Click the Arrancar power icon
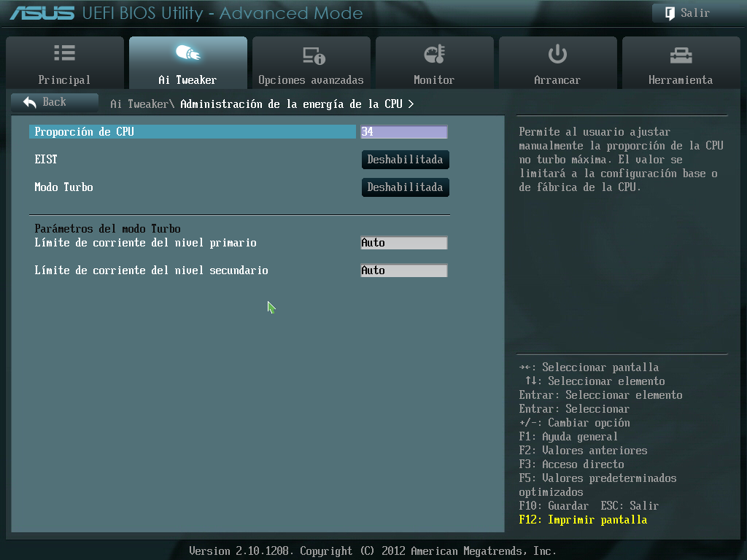747x560 pixels. [557, 54]
